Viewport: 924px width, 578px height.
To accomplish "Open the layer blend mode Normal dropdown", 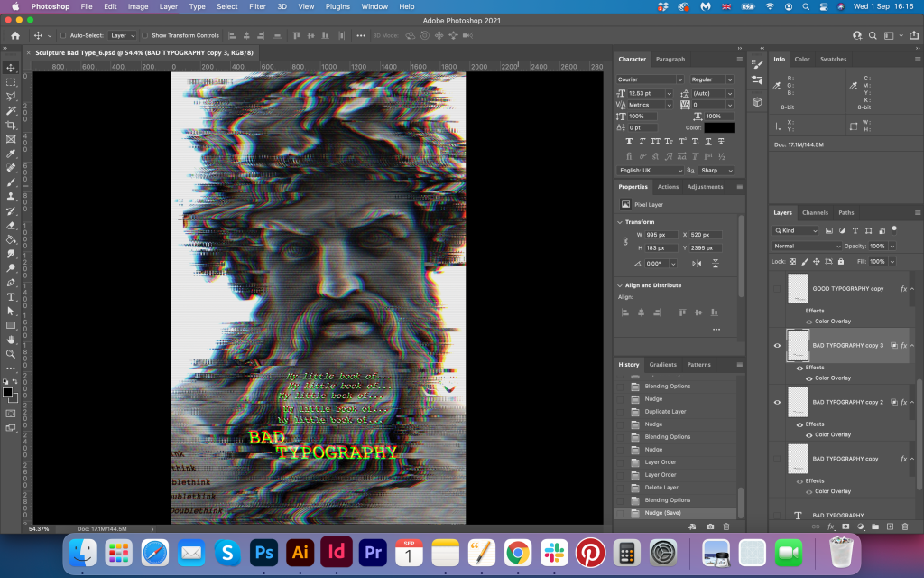I will (806, 246).
